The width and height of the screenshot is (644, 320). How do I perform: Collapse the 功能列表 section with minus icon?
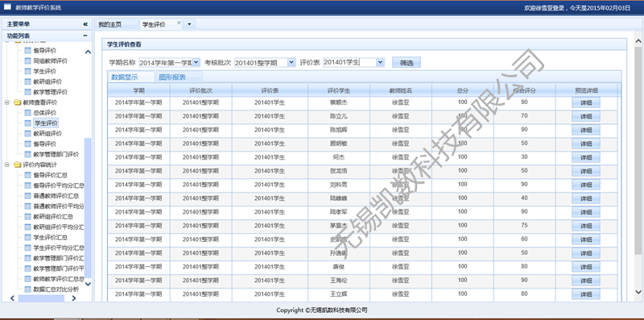(x=85, y=35)
